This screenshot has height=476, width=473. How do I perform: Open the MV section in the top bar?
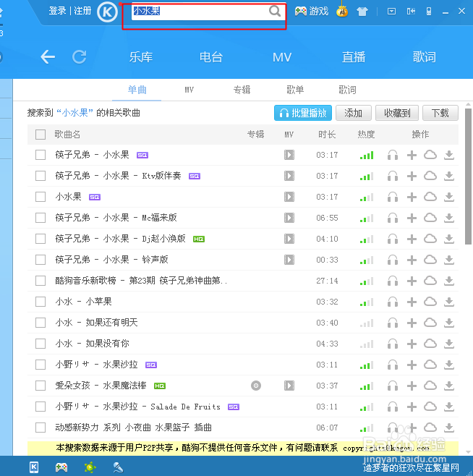tap(282, 57)
